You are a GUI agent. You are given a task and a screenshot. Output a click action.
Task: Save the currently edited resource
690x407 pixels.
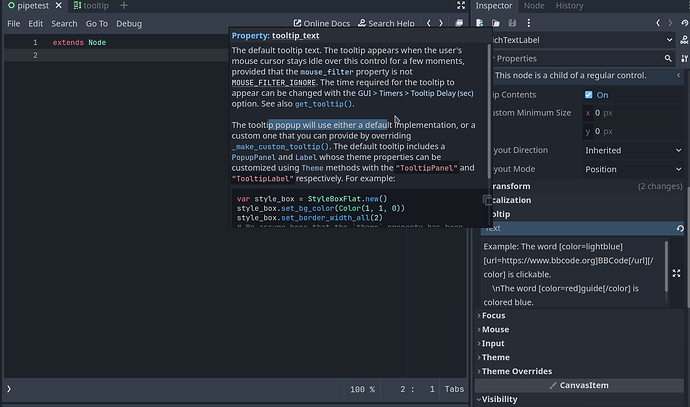tap(512, 23)
